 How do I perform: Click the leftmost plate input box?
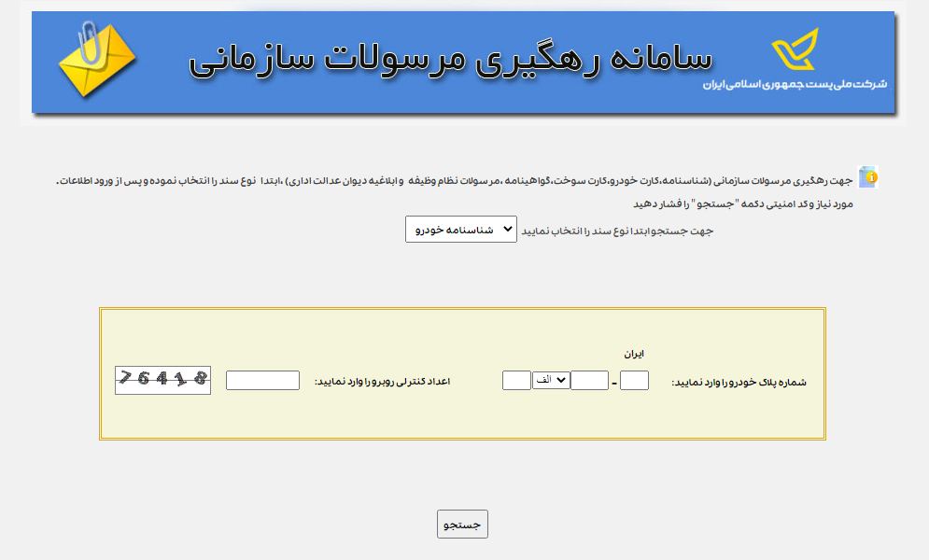tap(516, 380)
